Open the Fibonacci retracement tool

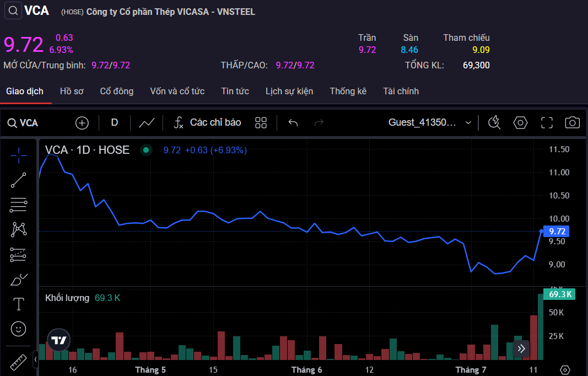[19, 205]
